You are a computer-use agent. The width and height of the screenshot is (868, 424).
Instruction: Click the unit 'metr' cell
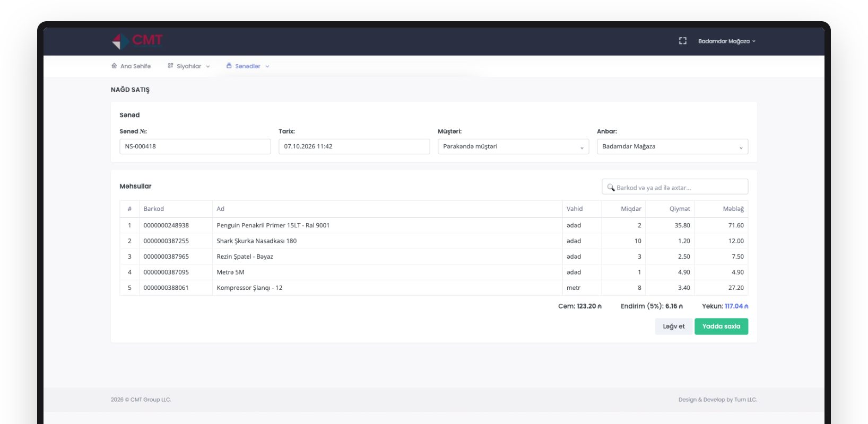[x=581, y=288]
